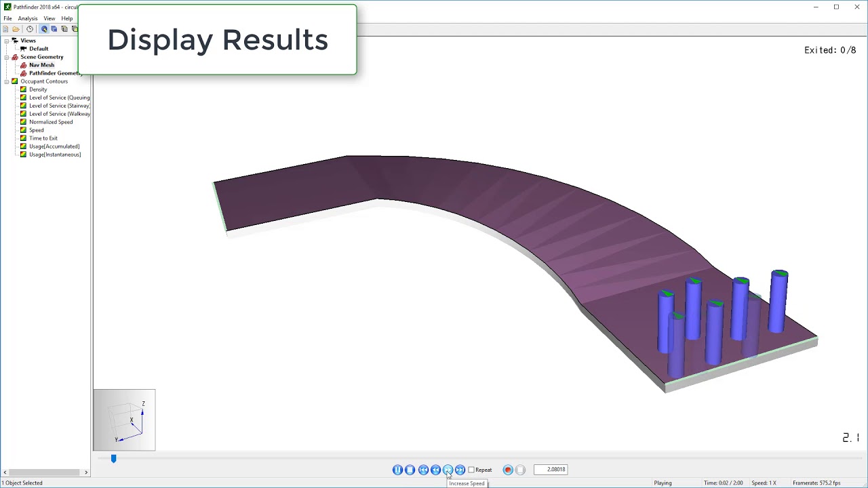Click the scrollbar left arrow in tree panel
Viewport: 868px width, 488px height.
tap(5, 472)
